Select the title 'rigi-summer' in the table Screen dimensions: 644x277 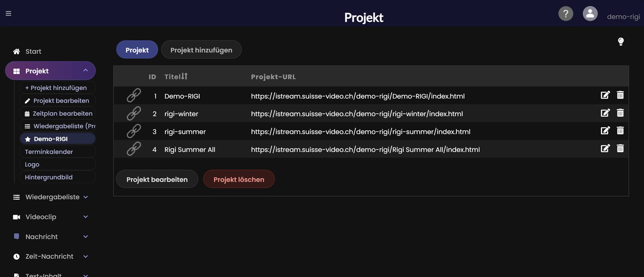(185, 132)
